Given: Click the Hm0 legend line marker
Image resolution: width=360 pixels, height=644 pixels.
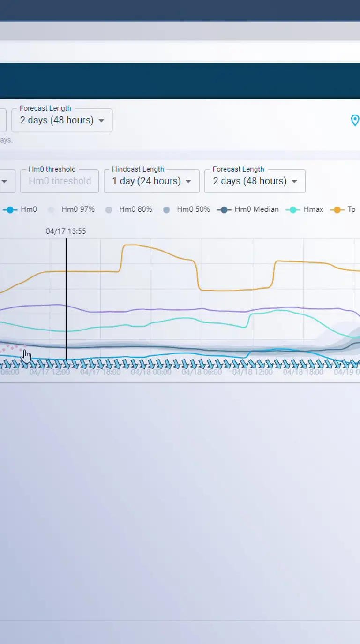Looking at the screenshot, I should (x=10, y=209).
